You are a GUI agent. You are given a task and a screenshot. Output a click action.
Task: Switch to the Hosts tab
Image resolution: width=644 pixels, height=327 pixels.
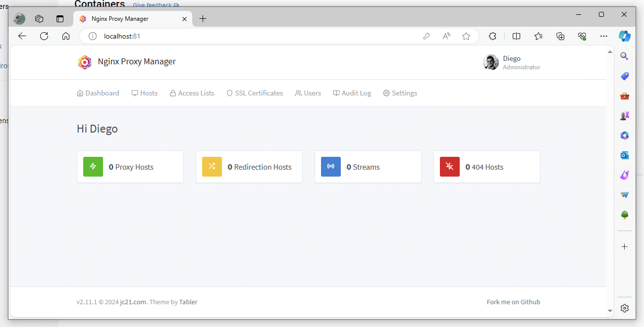click(x=144, y=93)
